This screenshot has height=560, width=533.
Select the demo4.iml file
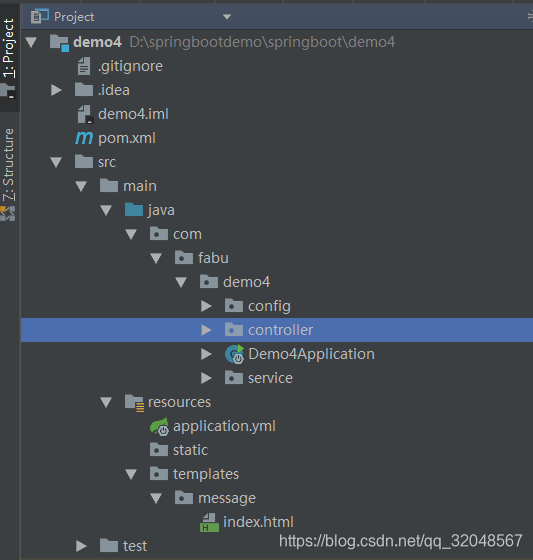click(x=133, y=114)
